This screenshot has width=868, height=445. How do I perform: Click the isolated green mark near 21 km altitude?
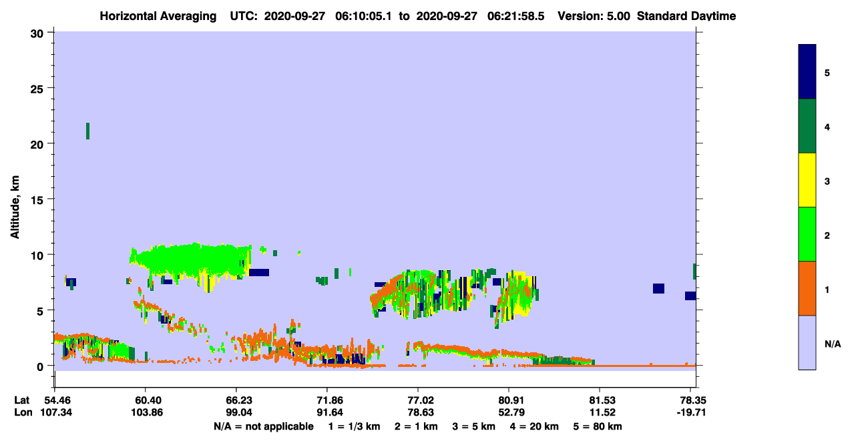point(87,131)
